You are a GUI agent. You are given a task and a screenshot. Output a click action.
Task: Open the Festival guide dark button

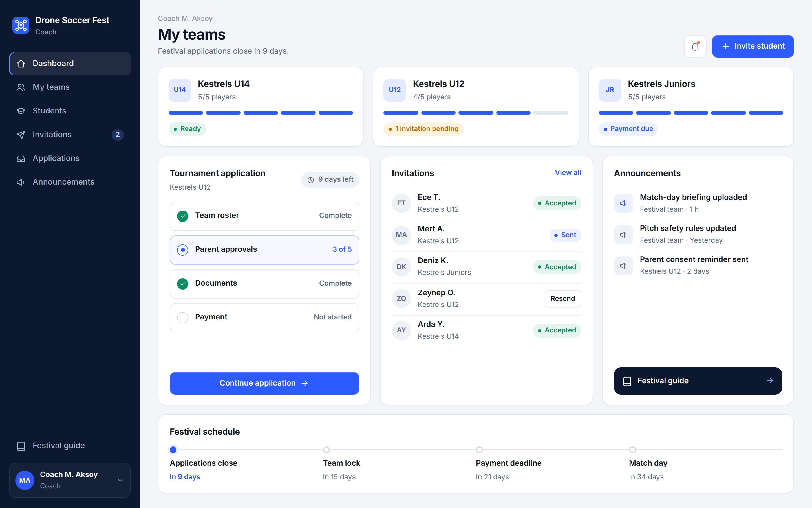pos(698,381)
